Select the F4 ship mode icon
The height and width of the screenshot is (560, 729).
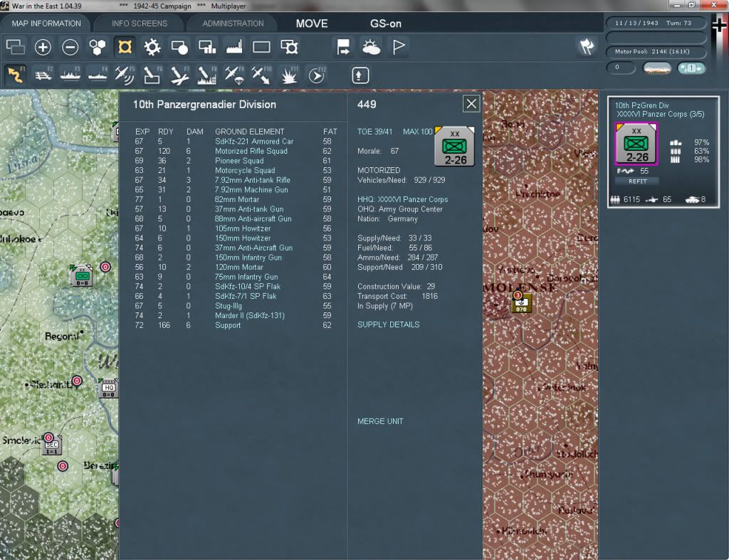coord(98,75)
